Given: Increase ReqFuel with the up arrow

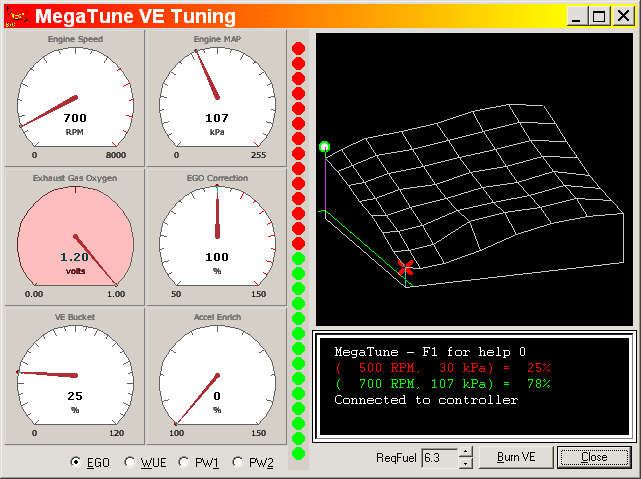Looking at the screenshot, I should click(x=464, y=453).
